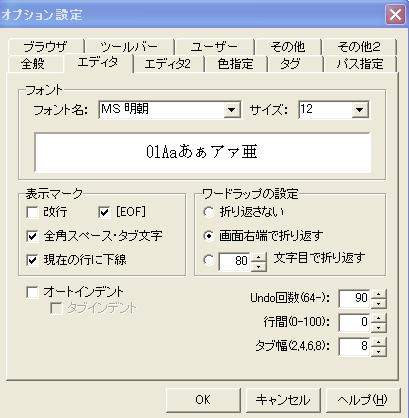This screenshot has height=418, width=409.
Task: Increase the wrap column spinner value
Action: point(259,257)
